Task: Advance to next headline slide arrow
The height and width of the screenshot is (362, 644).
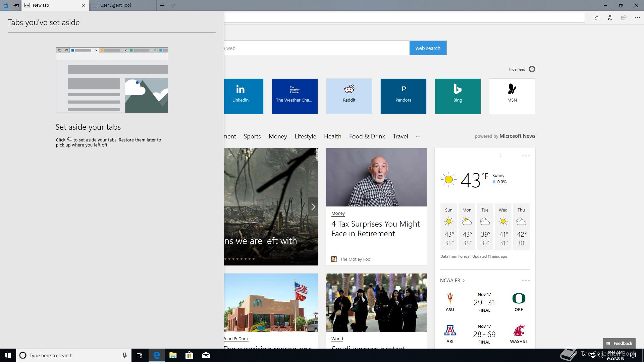Action: click(x=313, y=206)
